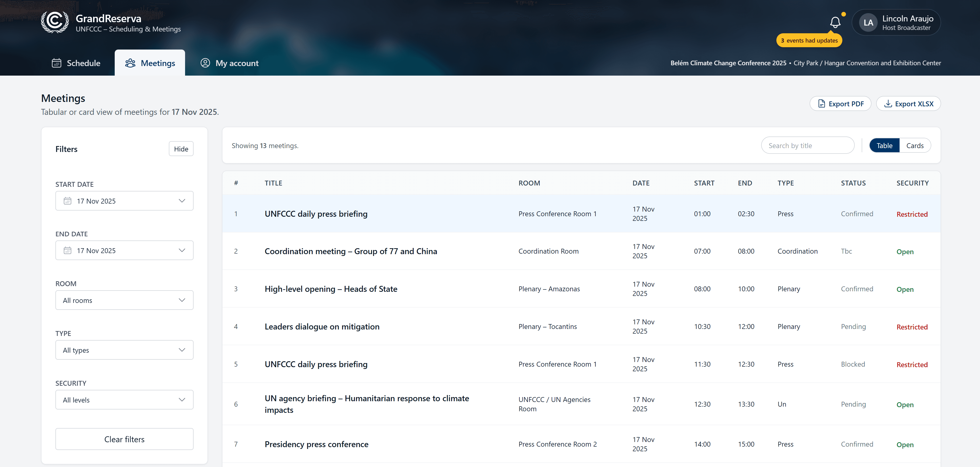Viewport: 980px width, 467px height.
Task: Open the My account tab
Action: click(x=229, y=63)
